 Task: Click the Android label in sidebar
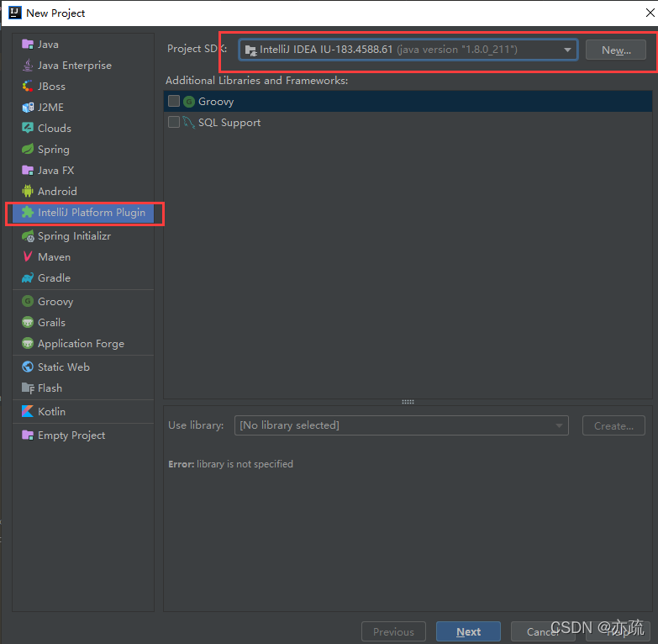57,191
